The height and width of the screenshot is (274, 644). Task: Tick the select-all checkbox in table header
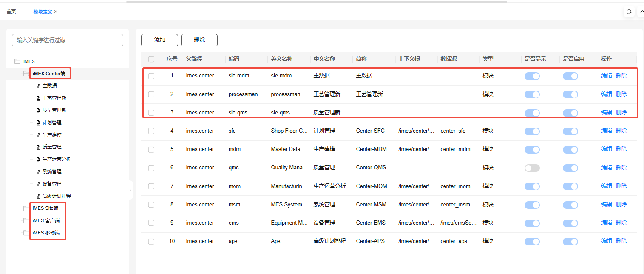tap(151, 59)
